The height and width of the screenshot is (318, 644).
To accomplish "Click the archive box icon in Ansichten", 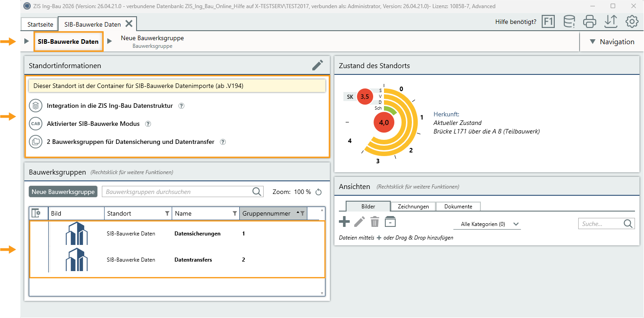I will tap(390, 221).
